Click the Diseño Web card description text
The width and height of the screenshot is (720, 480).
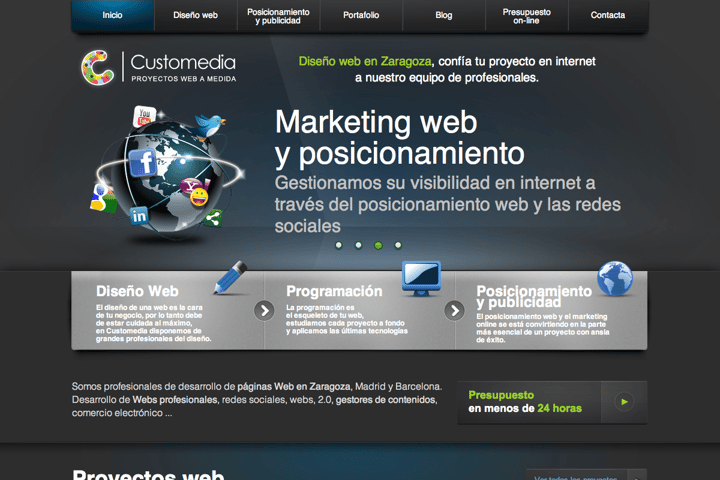click(x=153, y=323)
